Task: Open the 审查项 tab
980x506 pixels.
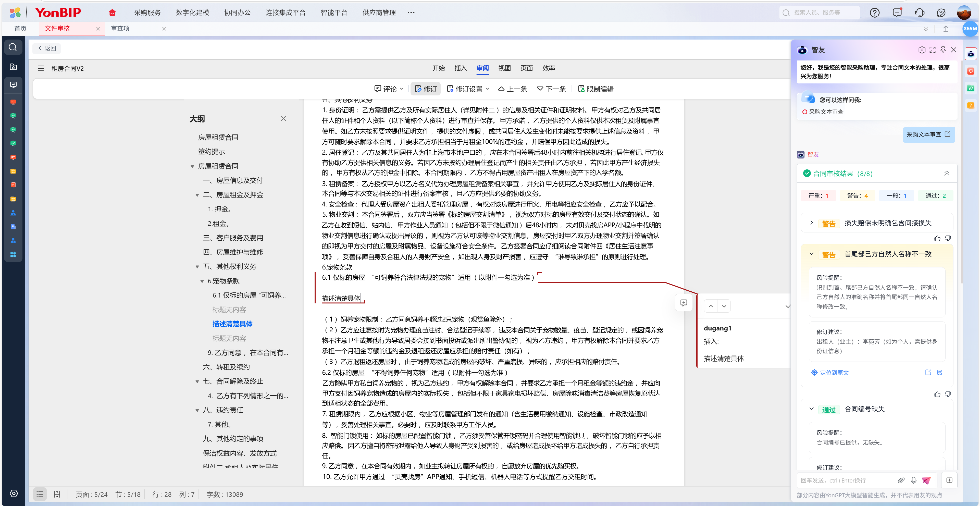Action: [x=120, y=29]
